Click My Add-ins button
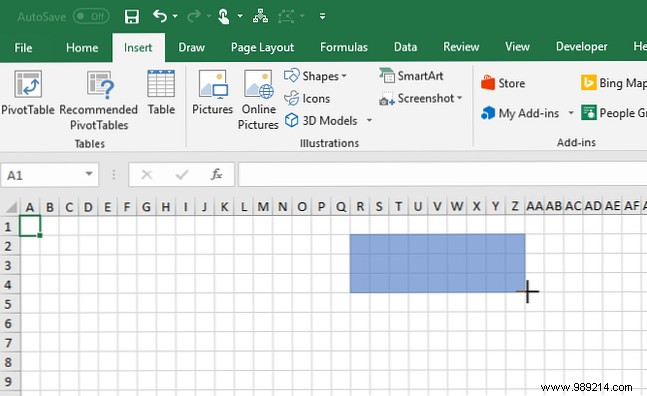 click(x=520, y=113)
